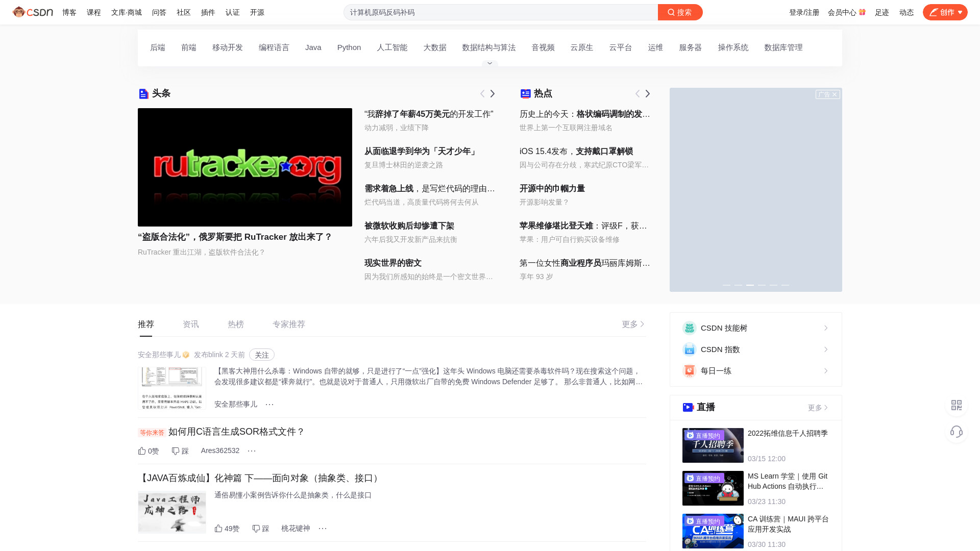Expand the category bar chevron
980x551 pixels.
click(489, 63)
